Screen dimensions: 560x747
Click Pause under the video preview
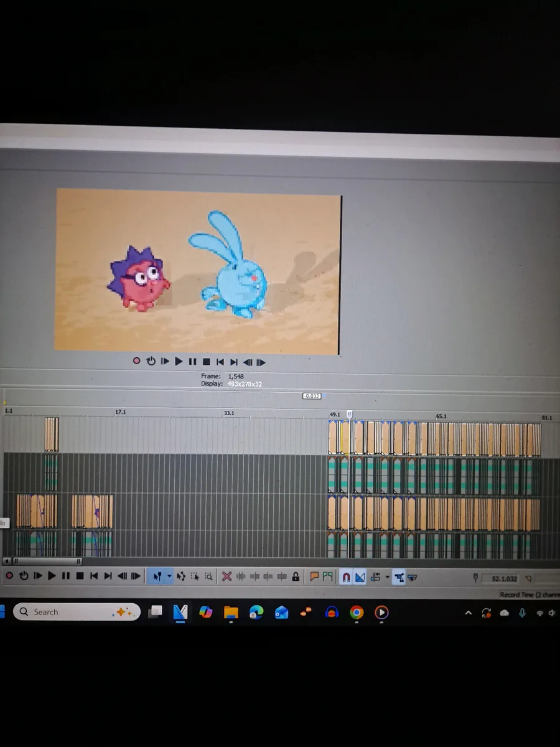tap(192, 362)
